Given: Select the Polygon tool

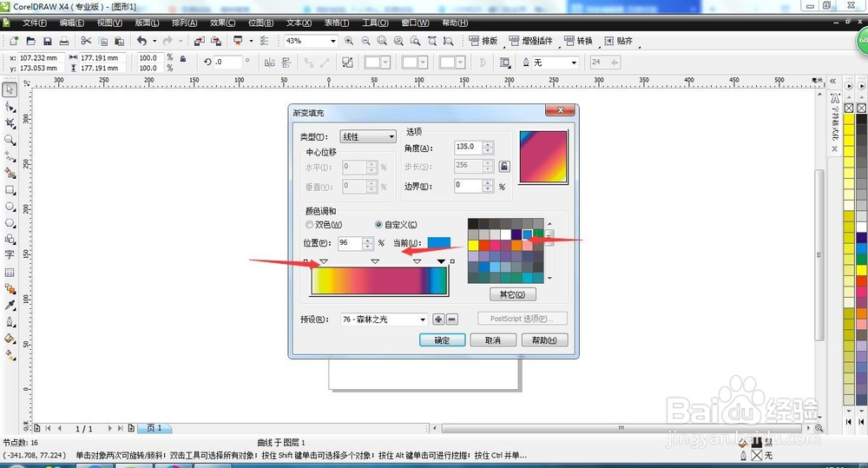Looking at the screenshot, I should pyautogui.click(x=10, y=223).
